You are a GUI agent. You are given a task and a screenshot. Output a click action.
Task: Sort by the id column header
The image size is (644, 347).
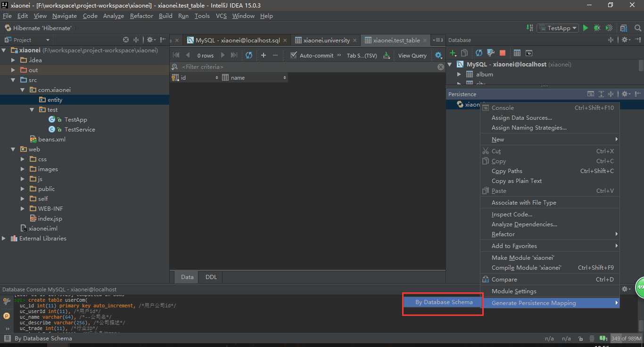point(195,77)
